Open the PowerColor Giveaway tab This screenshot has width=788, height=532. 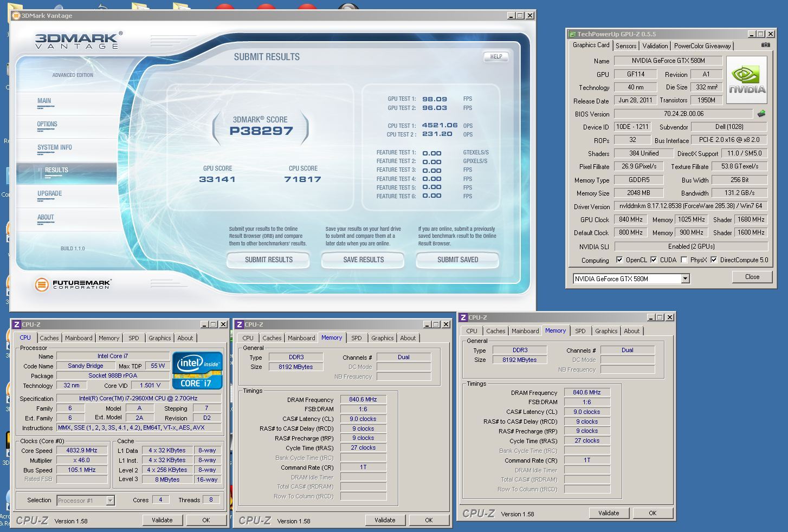pyautogui.click(x=702, y=46)
